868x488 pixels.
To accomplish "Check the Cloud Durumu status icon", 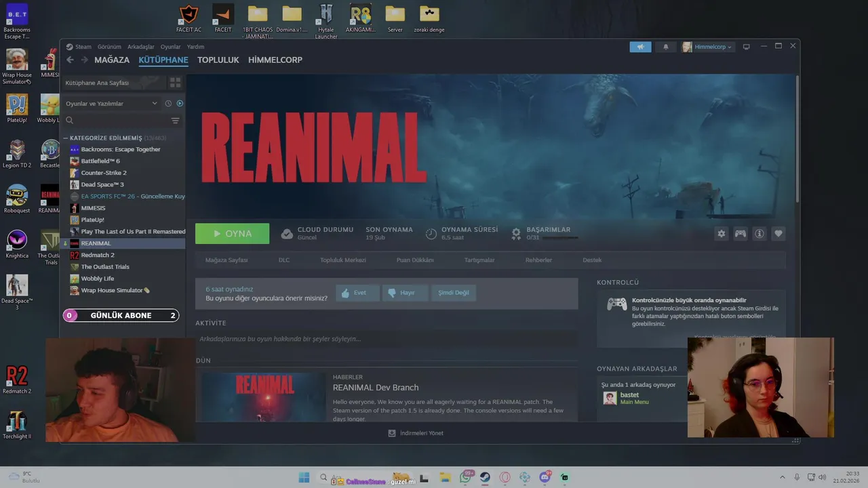I will [287, 233].
